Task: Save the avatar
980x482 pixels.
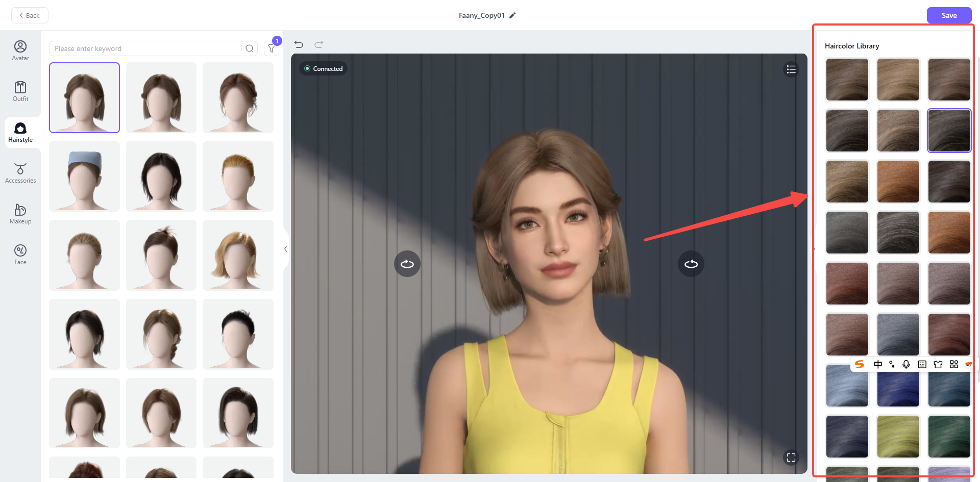Action: [x=949, y=15]
